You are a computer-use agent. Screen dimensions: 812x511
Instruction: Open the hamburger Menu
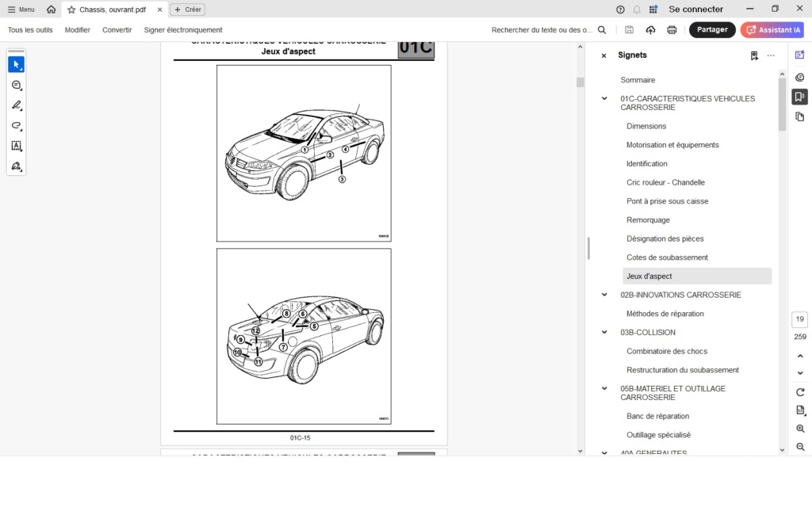(x=21, y=10)
